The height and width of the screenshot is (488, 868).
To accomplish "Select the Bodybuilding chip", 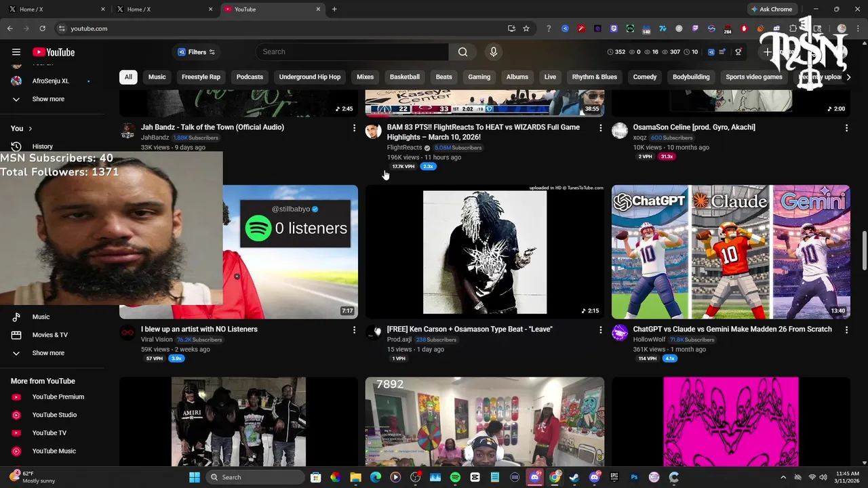I will coord(691,77).
